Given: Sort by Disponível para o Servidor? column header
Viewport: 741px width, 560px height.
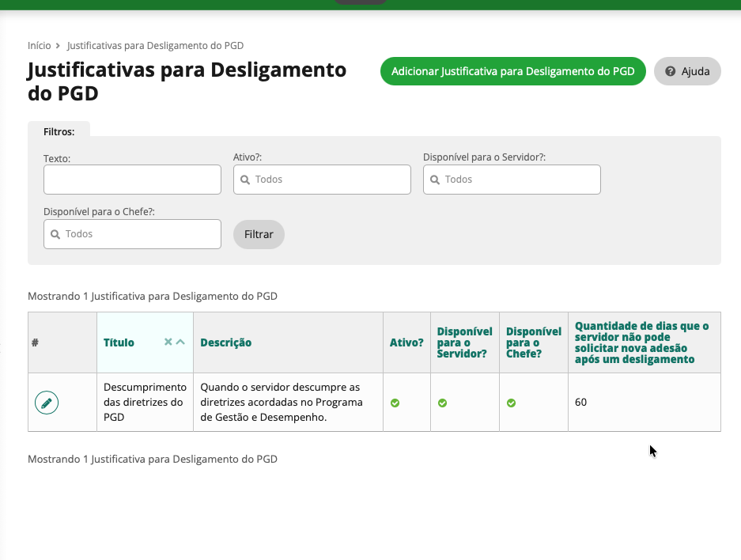Looking at the screenshot, I should pos(464,342).
